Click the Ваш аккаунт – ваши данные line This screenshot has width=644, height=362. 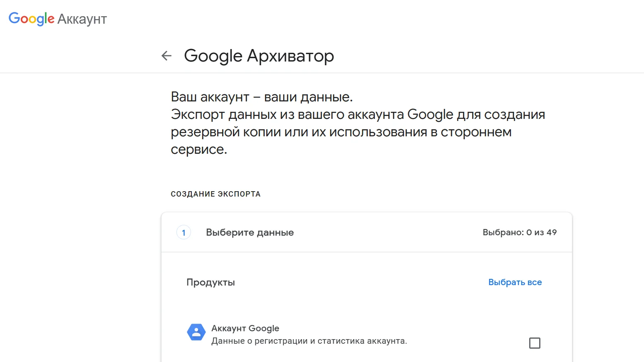pos(262,97)
